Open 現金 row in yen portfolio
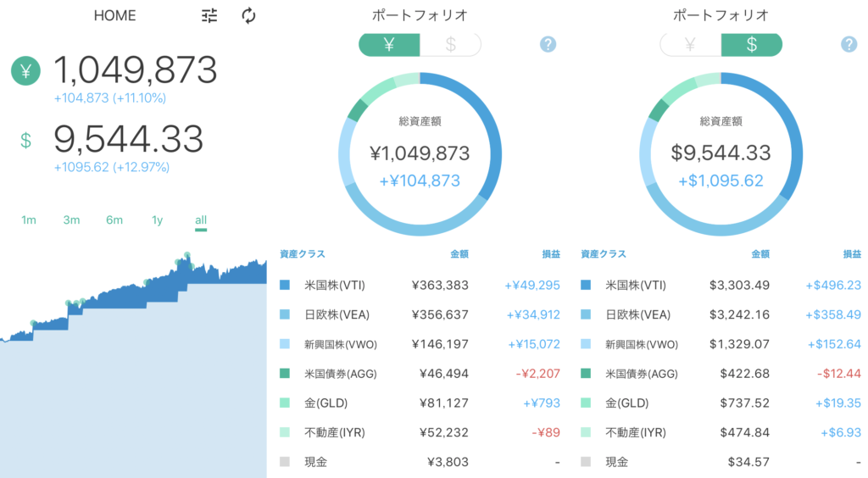 (420, 461)
